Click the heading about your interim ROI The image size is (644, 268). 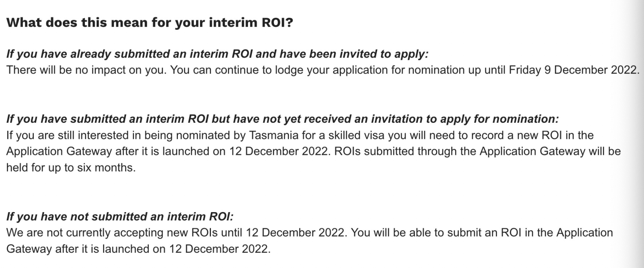tap(149, 23)
